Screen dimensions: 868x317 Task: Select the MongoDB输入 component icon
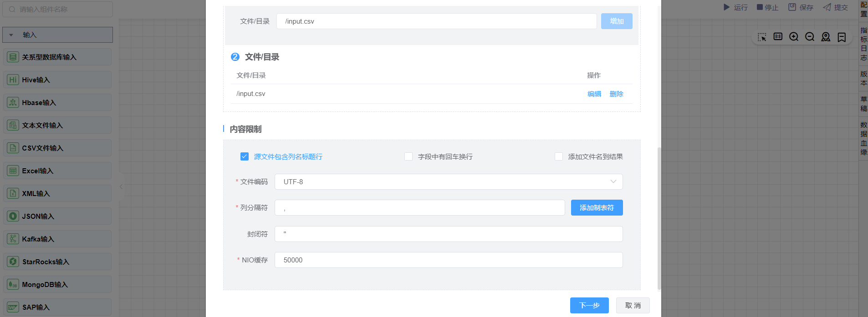[x=13, y=285]
